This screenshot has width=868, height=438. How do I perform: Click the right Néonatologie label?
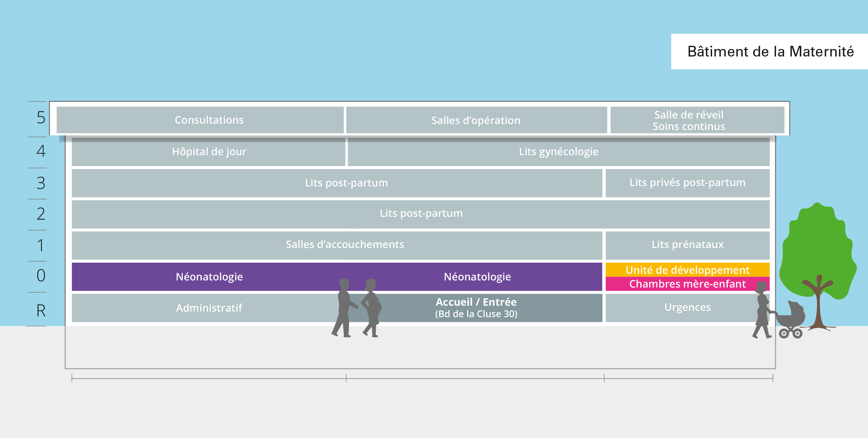pos(477,277)
